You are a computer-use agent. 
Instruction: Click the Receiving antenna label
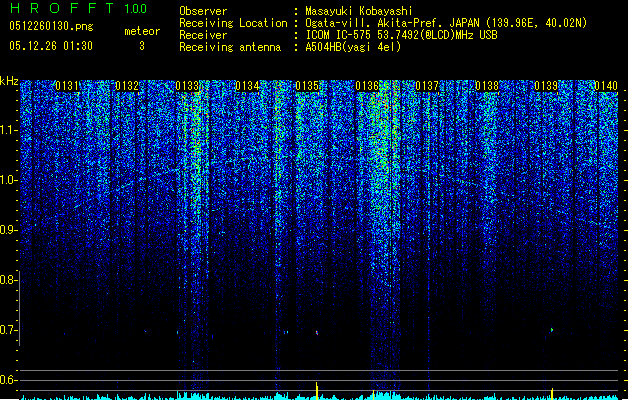tap(230, 47)
